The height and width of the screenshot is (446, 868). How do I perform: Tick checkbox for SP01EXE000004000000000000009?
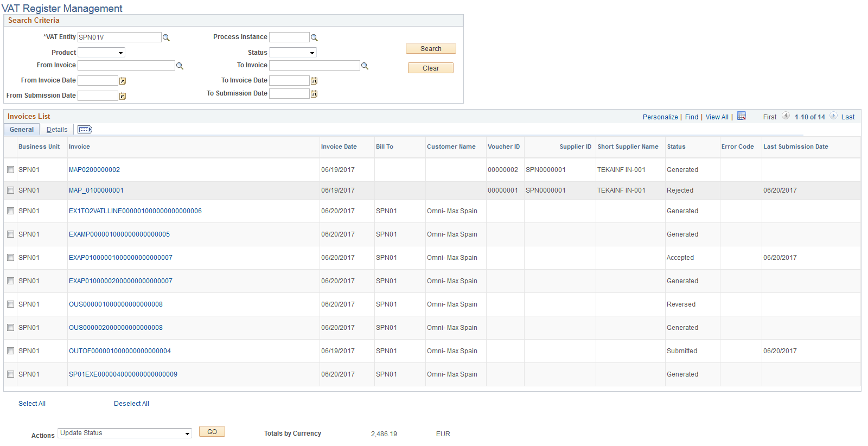(10, 374)
